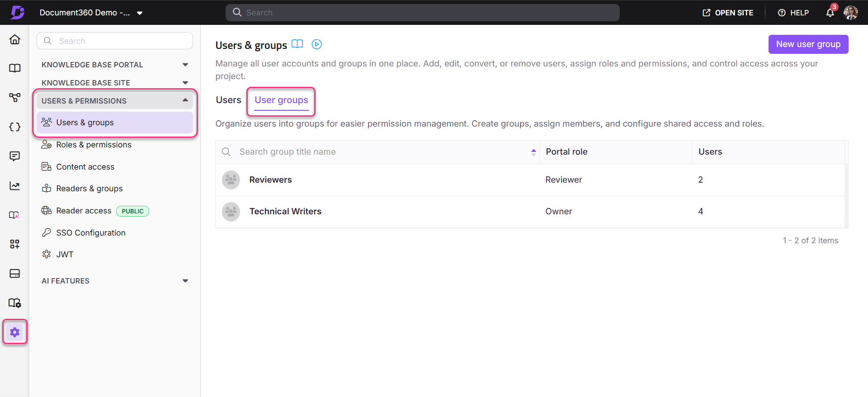868x397 pixels.
Task: Open the Documentation book icon in rail
Action: tap(15, 68)
